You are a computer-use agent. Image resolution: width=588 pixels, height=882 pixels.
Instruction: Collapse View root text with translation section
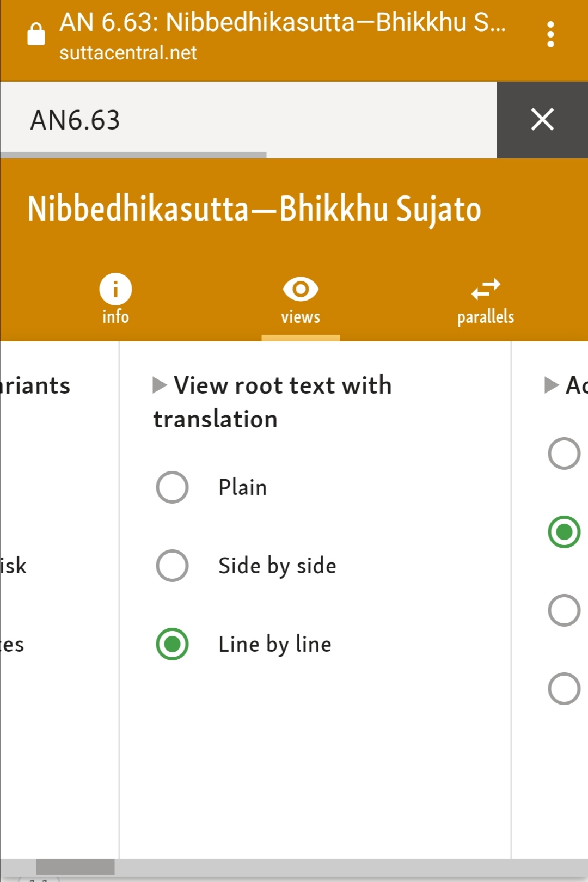(160, 385)
